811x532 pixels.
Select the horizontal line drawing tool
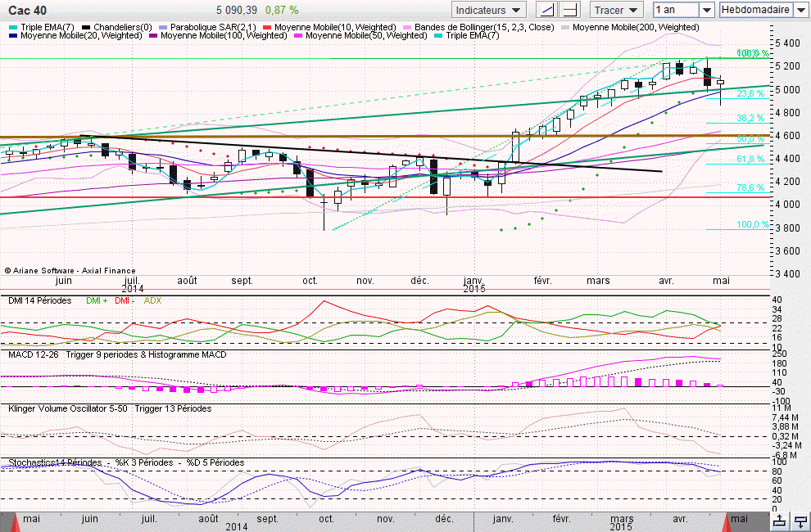[x=570, y=10]
